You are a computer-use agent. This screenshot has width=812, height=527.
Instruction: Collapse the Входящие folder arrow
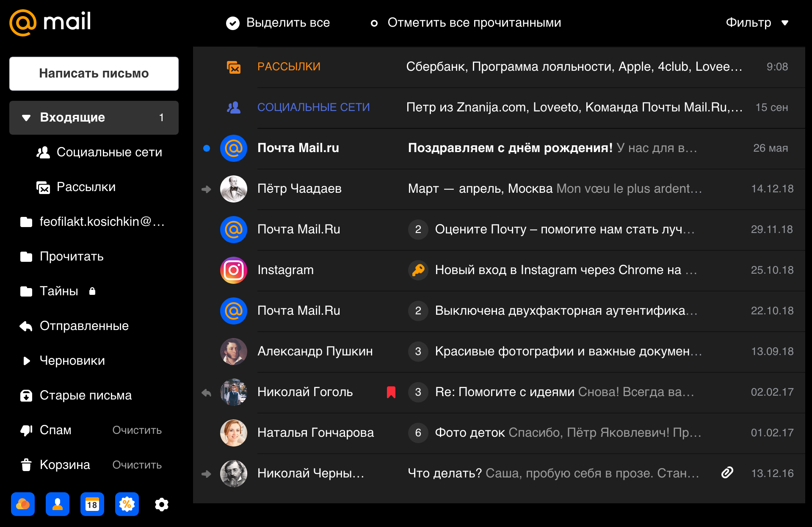tap(26, 118)
